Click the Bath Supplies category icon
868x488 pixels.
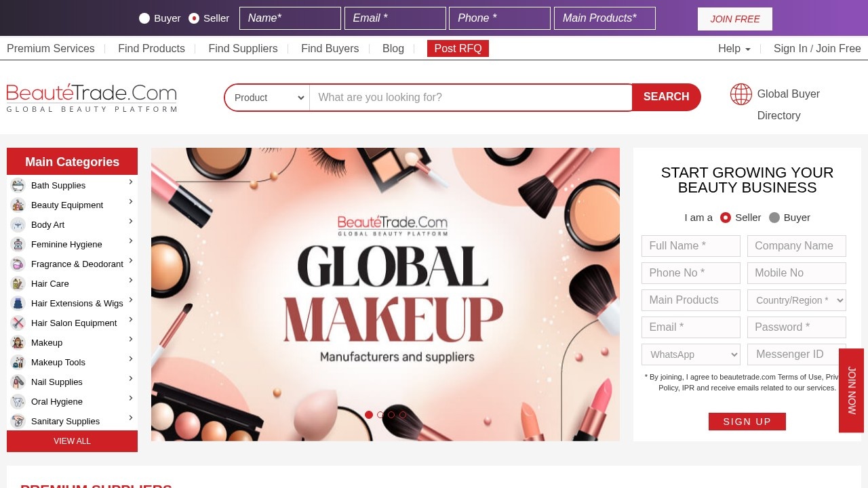pos(18,185)
